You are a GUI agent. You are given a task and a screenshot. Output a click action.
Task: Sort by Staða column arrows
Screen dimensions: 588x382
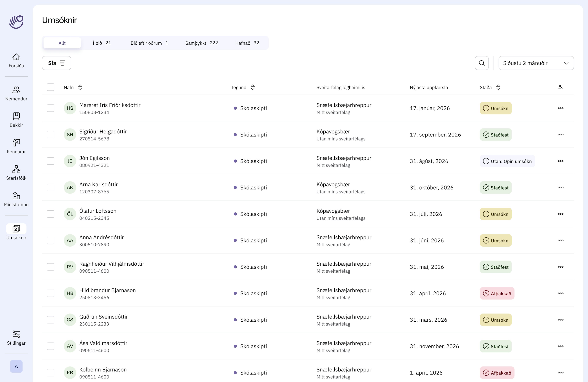[498, 87]
